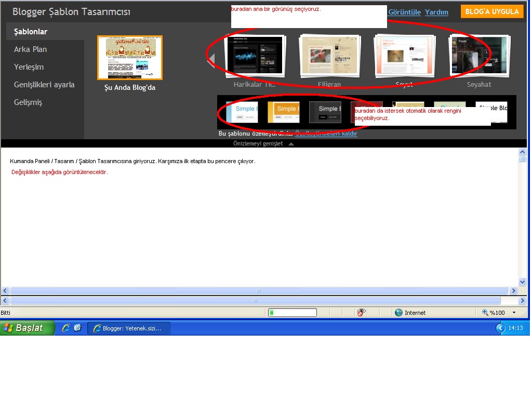This screenshot has width=532, height=399.
Task: Click the BLOG'A UYGULA button
Action: click(491, 11)
